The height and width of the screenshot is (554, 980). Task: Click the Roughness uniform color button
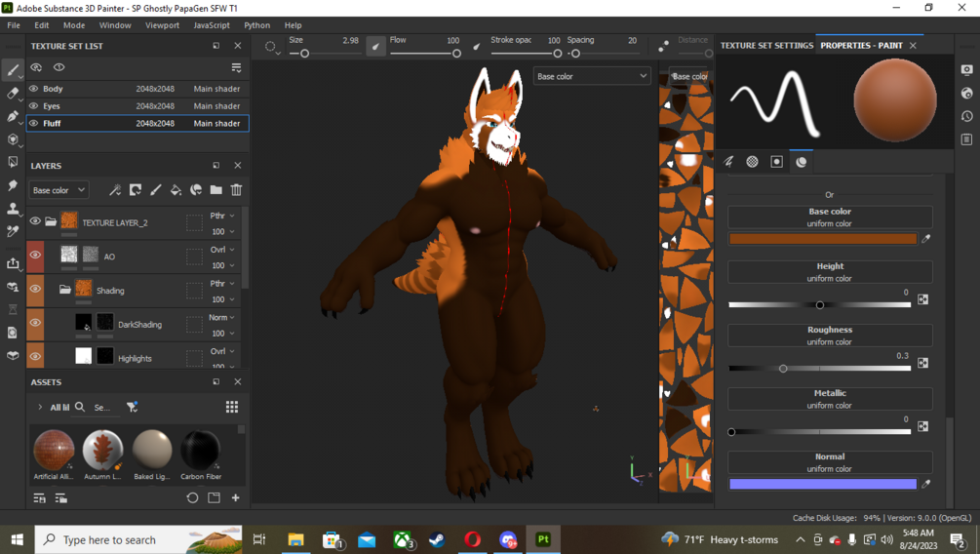(830, 336)
